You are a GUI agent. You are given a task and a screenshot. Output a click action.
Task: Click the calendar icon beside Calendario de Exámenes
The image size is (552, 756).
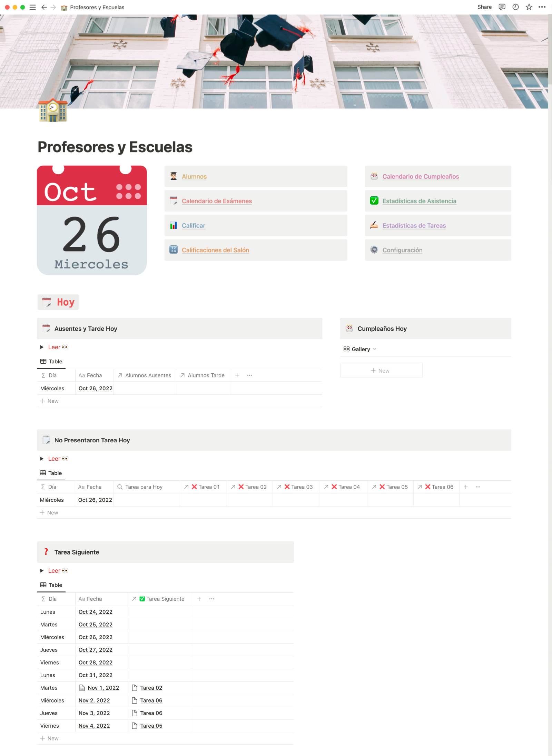pos(174,201)
